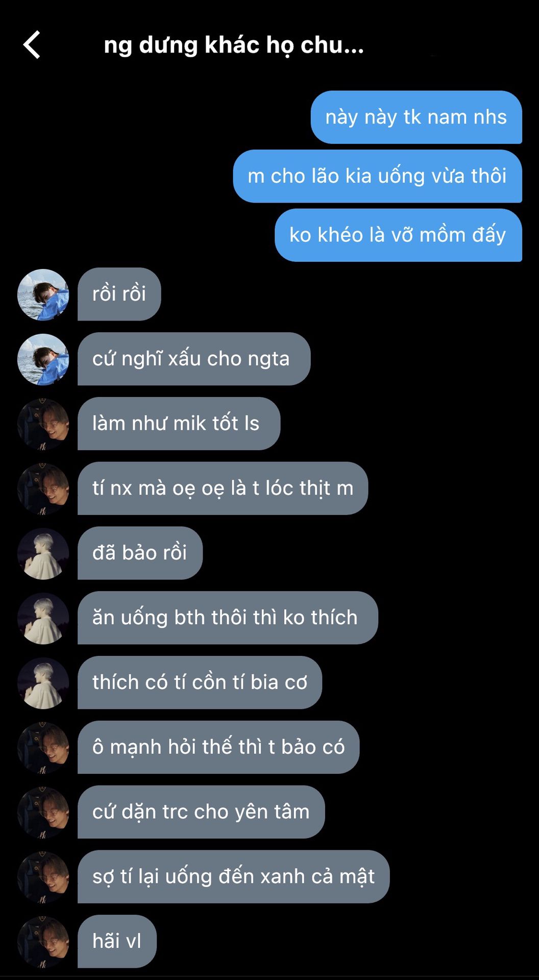Image resolution: width=539 pixels, height=980 pixels.
Task: Tap the "sợ tí lại uống đến xanh cả mật" bubble
Action: coord(234,876)
